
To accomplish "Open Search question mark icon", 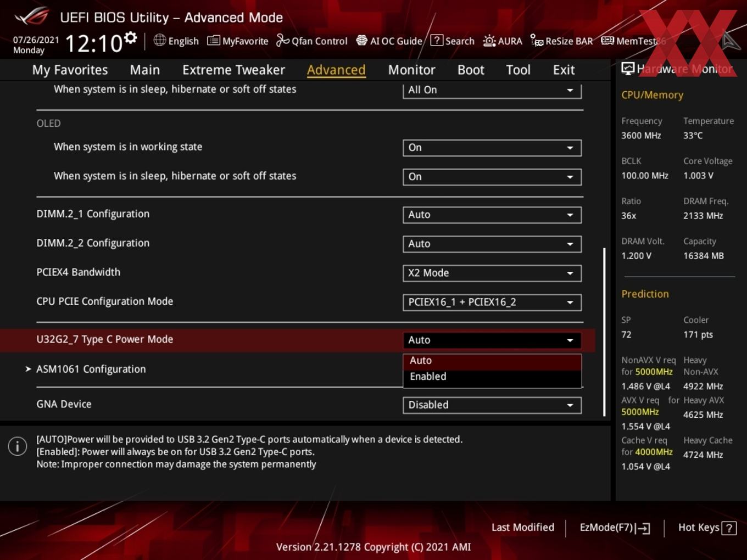I will [437, 40].
